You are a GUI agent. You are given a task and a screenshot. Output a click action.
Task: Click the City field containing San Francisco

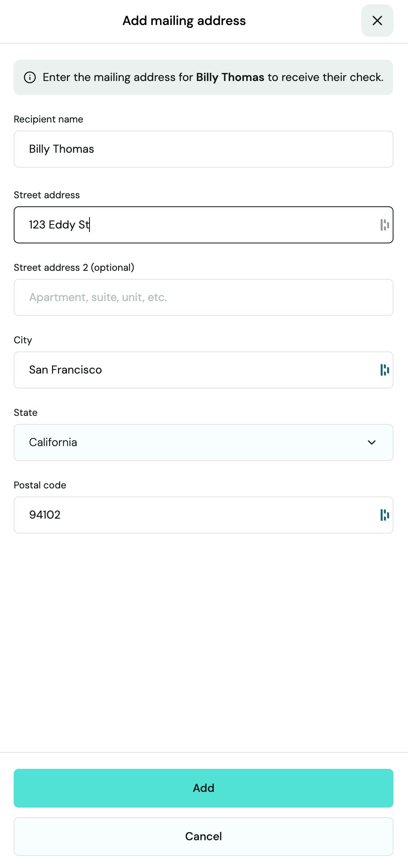pyautogui.click(x=204, y=370)
